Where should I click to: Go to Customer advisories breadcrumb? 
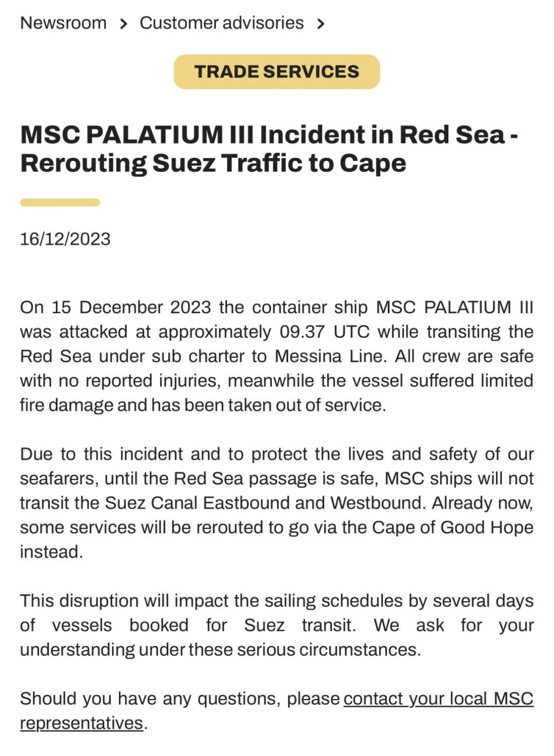click(x=222, y=23)
